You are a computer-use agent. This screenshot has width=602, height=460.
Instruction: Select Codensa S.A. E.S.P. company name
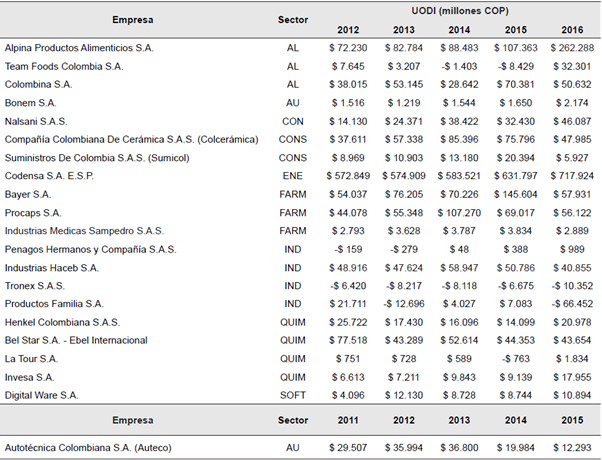click(49, 176)
